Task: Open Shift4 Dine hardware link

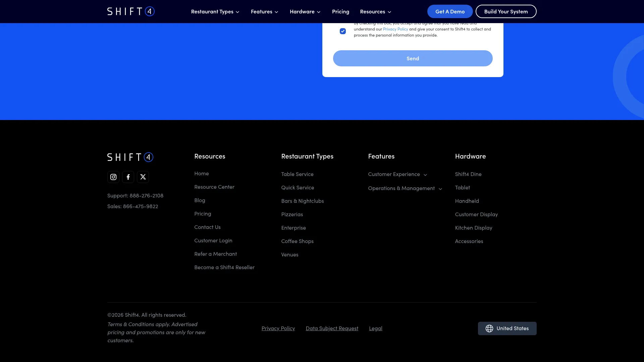Action: (468, 174)
